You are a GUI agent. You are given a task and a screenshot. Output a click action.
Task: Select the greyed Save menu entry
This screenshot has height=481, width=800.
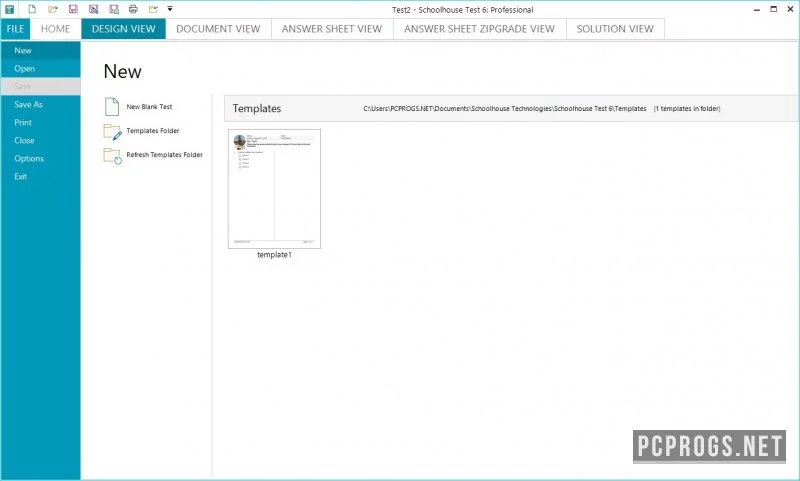tap(40, 86)
